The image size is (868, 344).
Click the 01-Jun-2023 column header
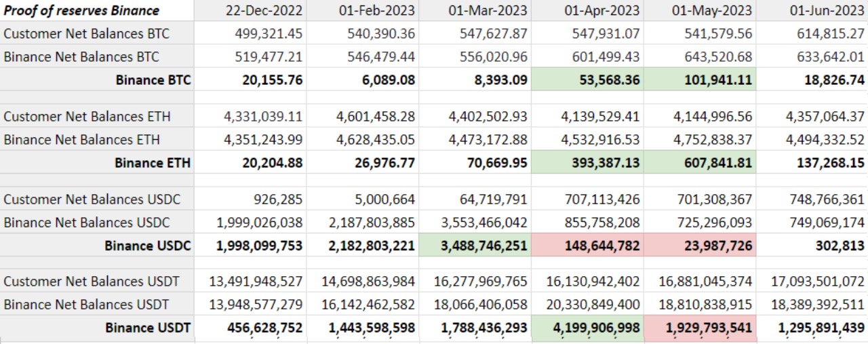click(x=812, y=11)
